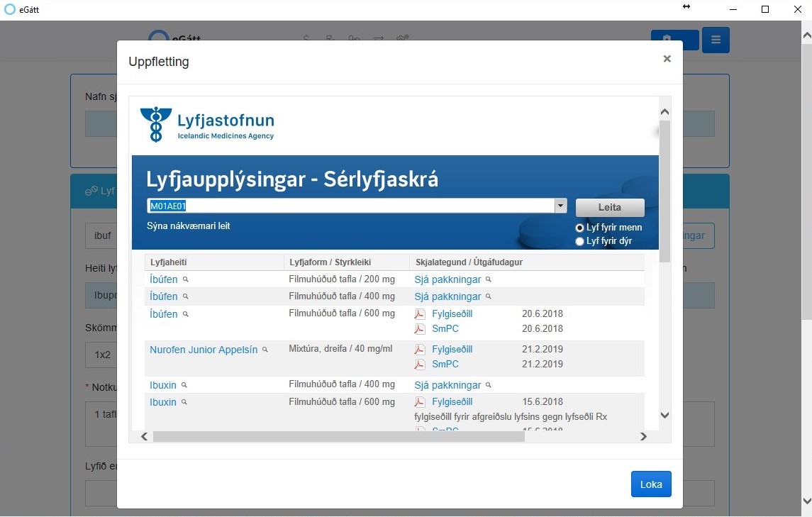This screenshot has height=517, width=812.
Task: Click magnifier after Sjá pakkningar, Ibuxin 400 mg row
Action: pos(489,385)
